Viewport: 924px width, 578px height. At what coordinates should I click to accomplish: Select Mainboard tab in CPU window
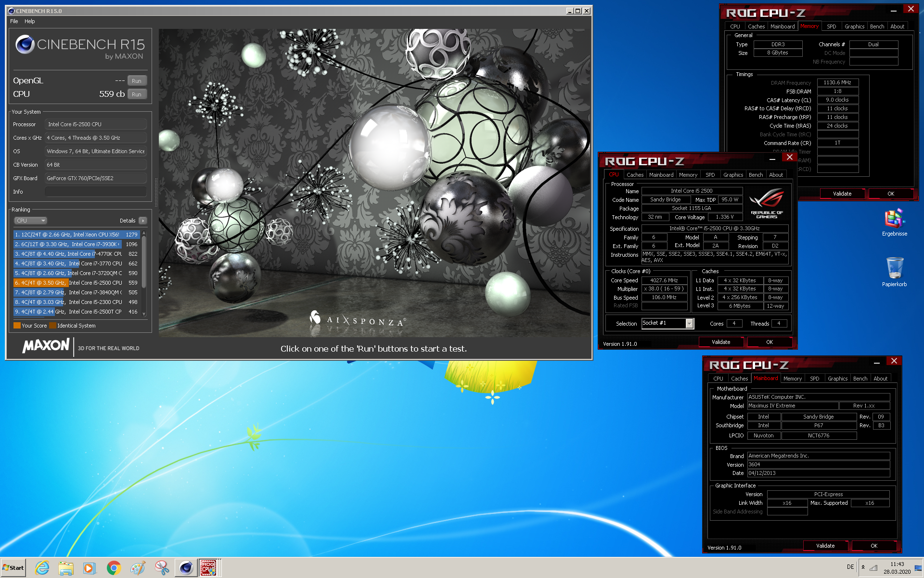661,175
